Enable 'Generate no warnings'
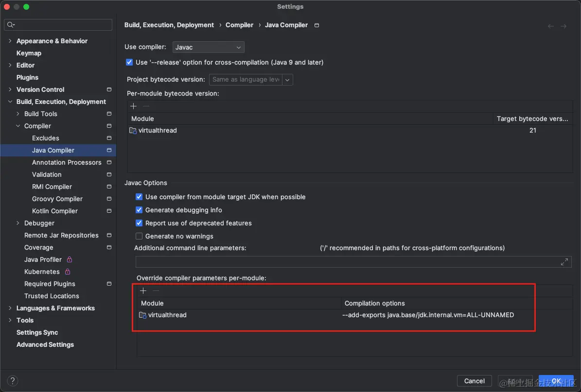The image size is (581, 392). tap(139, 236)
